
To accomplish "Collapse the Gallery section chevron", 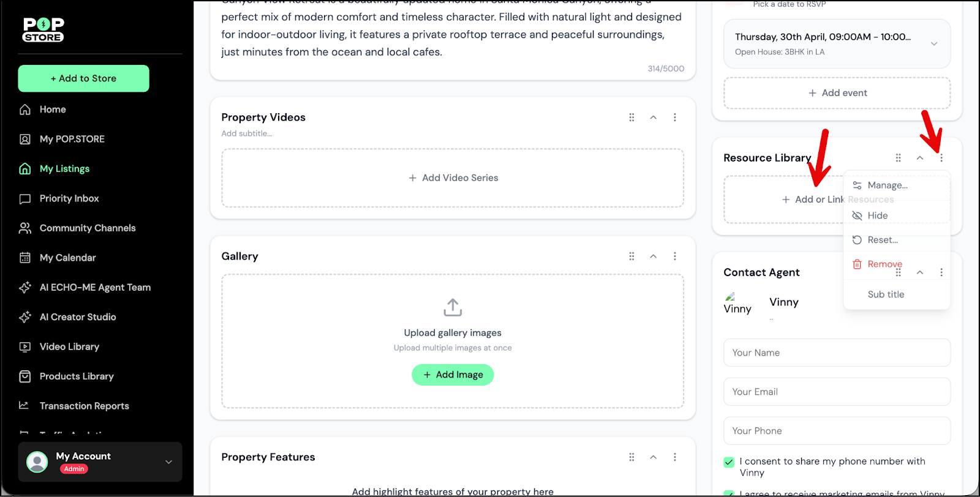I will 654,256.
